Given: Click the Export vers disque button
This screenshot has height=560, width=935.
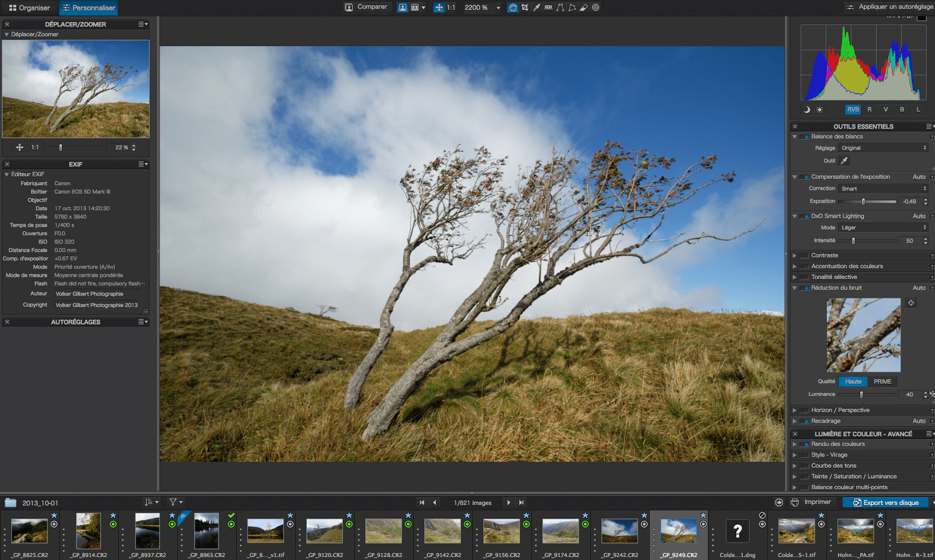Looking at the screenshot, I should 886,503.
